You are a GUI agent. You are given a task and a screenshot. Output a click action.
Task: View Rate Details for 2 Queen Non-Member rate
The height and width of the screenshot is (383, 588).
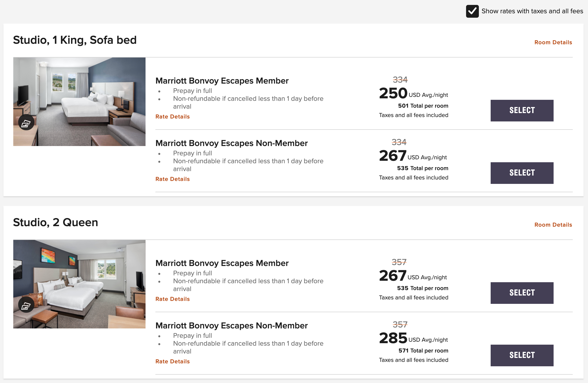tap(173, 362)
